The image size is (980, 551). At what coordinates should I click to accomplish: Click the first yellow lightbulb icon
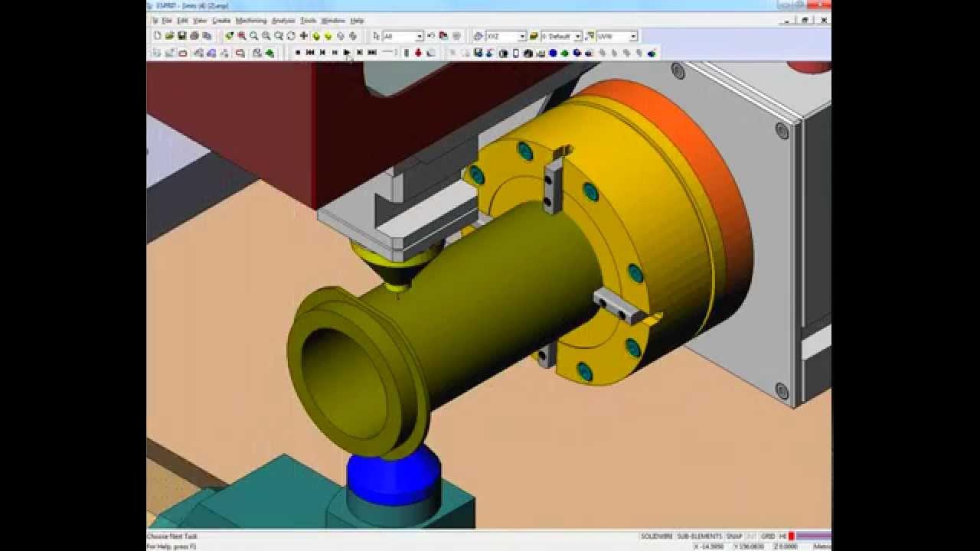pyautogui.click(x=315, y=36)
